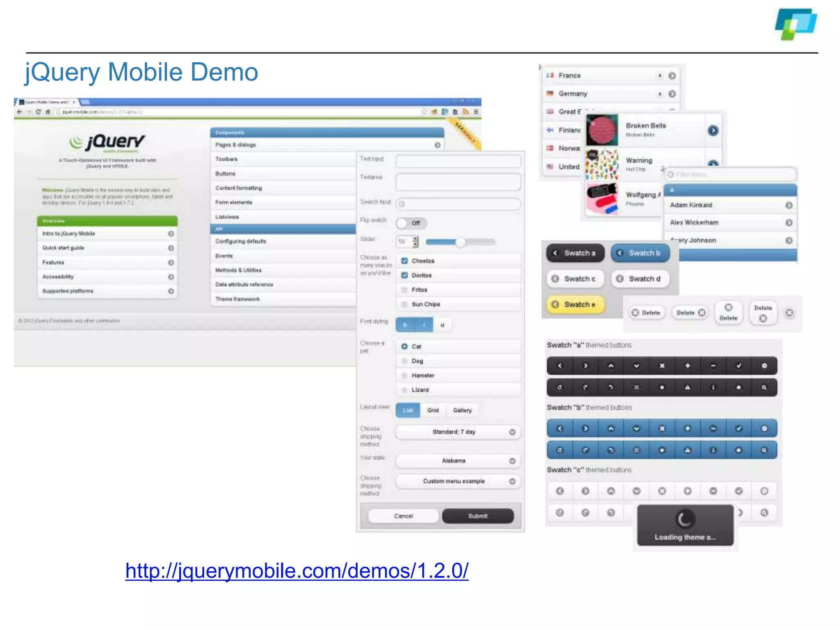Click into the Search input field
The image size is (840, 630).
[x=458, y=204]
